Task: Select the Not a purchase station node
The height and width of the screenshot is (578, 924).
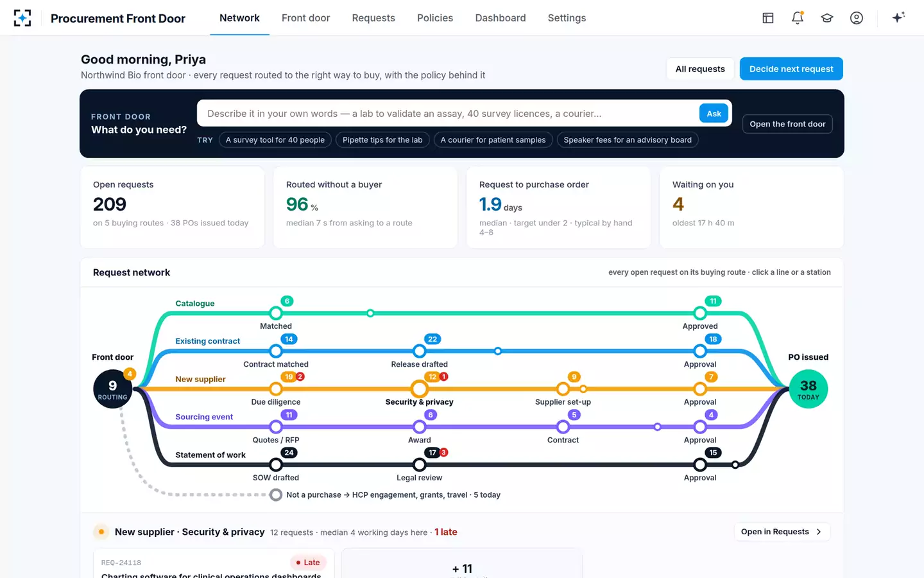Action: click(276, 495)
